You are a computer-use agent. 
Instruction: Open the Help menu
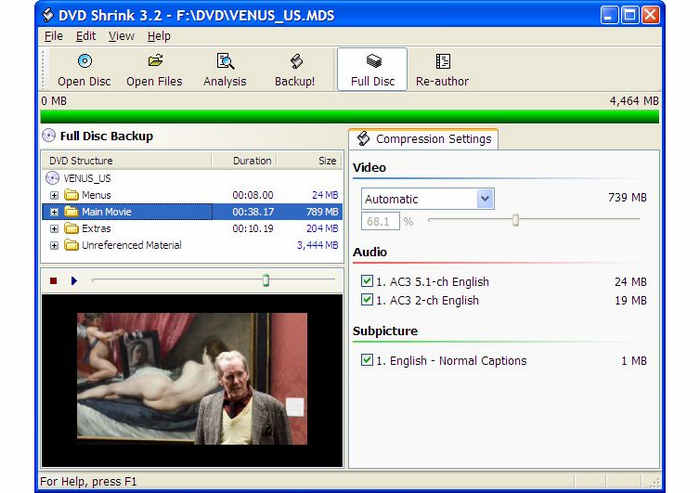(x=159, y=36)
